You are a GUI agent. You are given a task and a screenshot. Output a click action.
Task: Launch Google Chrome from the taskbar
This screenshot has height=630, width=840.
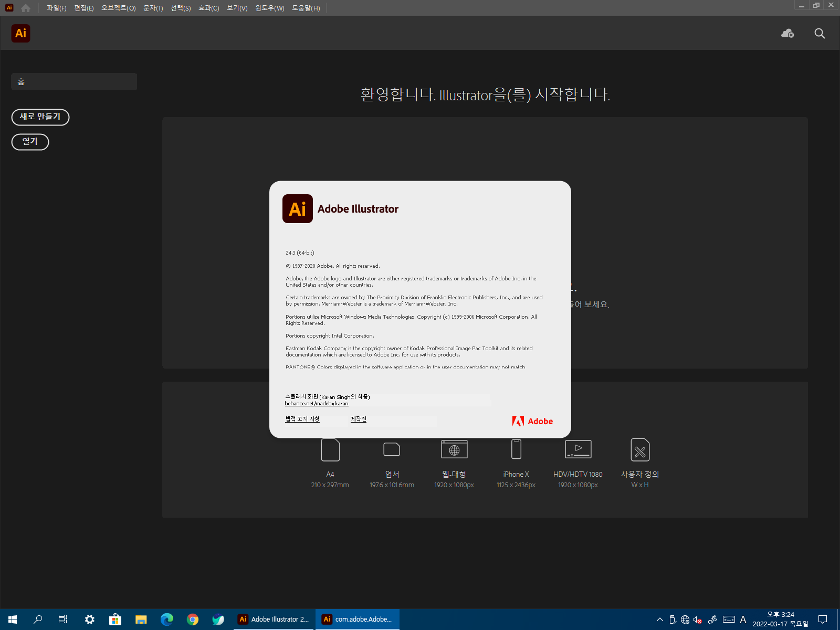(193, 619)
